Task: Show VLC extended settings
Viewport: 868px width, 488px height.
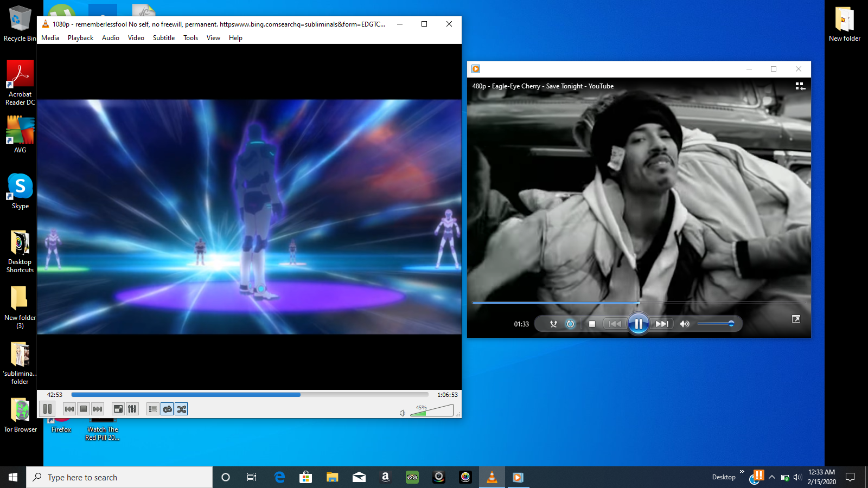Action: click(132, 409)
